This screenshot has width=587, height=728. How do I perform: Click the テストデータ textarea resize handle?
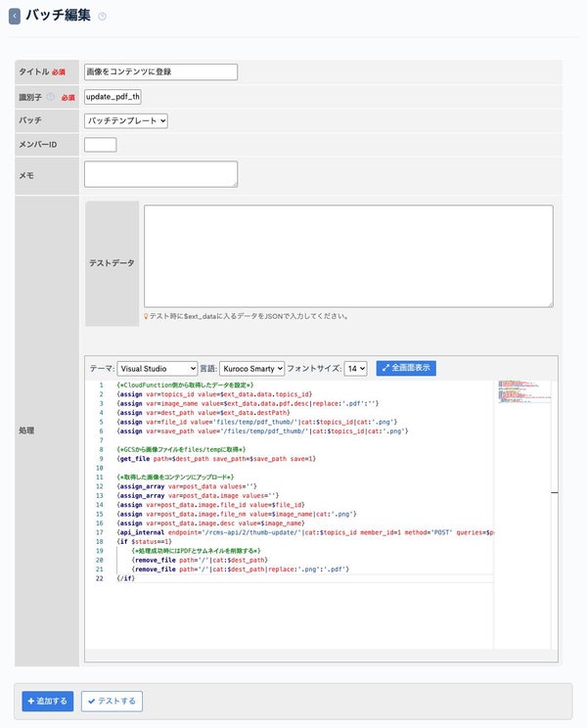pos(551,304)
